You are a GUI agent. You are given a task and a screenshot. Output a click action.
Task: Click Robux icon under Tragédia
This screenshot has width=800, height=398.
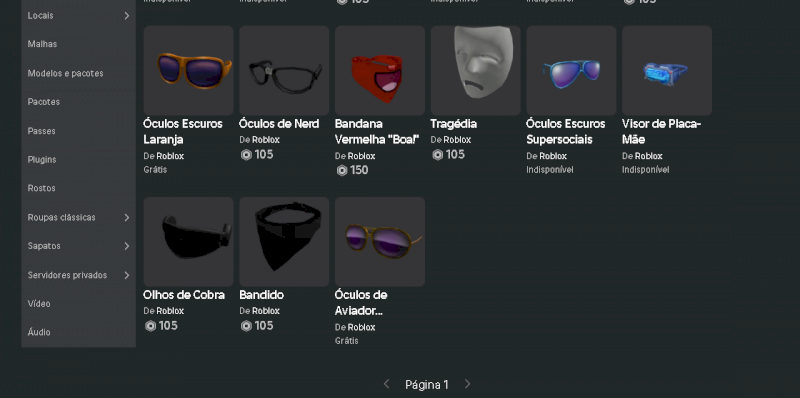[438, 155]
